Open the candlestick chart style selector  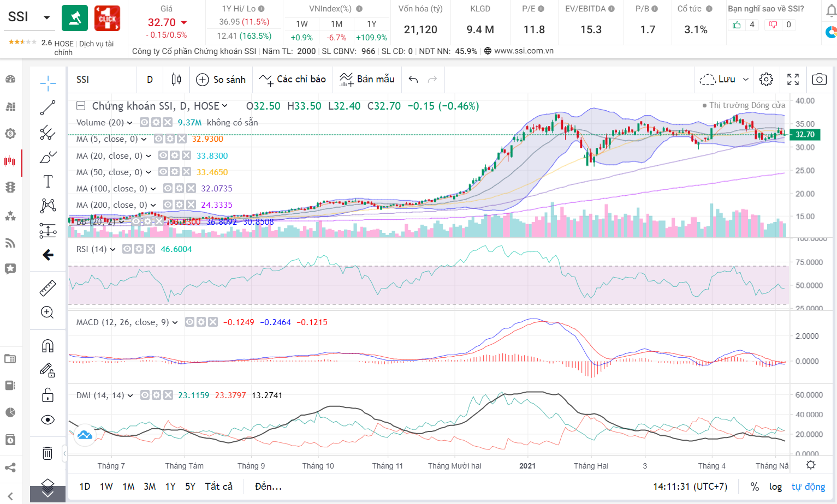tap(176, 80)
